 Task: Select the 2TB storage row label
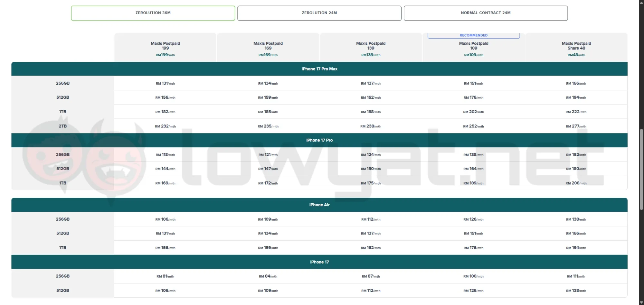coord(62,126)
